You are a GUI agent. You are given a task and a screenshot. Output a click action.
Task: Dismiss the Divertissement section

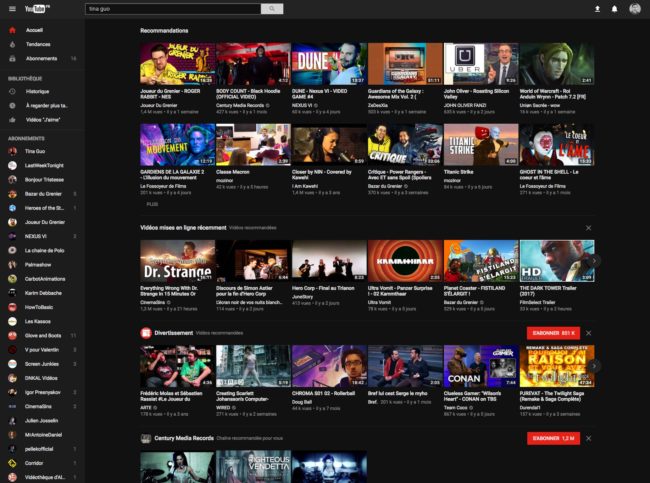pos(588,333)
